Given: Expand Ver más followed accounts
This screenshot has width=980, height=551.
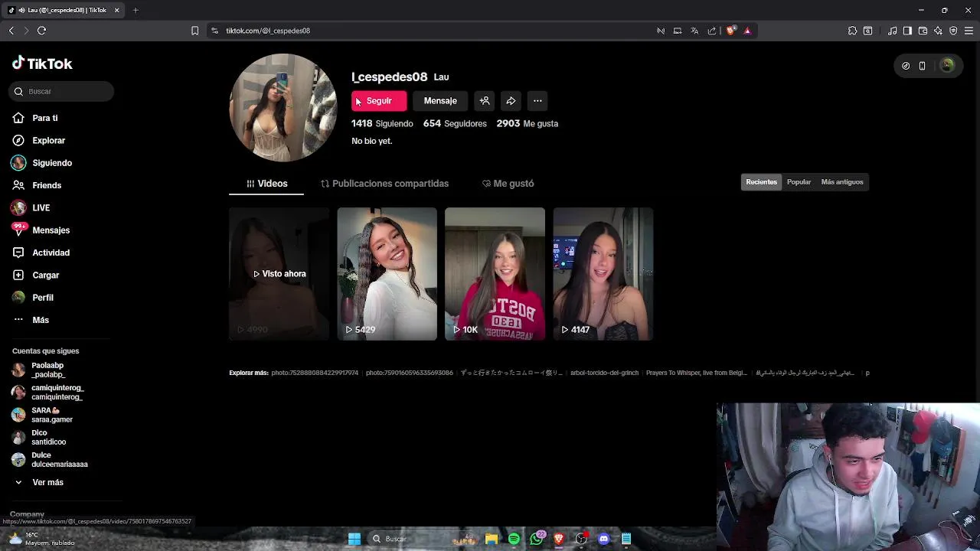Looking at the screenshot, I should (38, 482).
